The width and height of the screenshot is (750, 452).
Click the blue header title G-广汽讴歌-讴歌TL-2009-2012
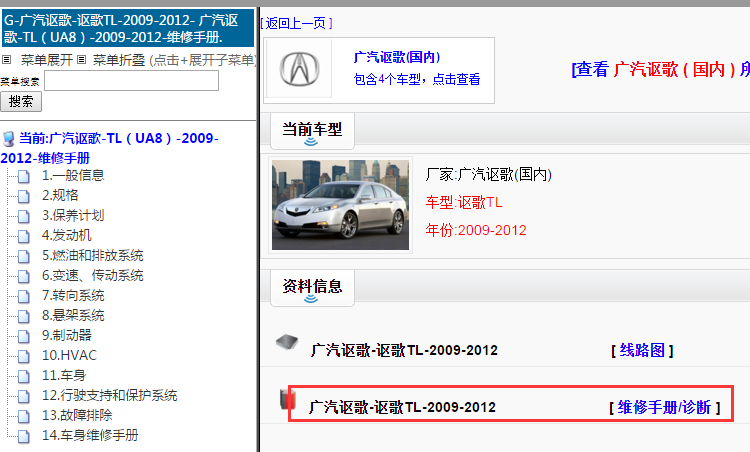[128, 28]
